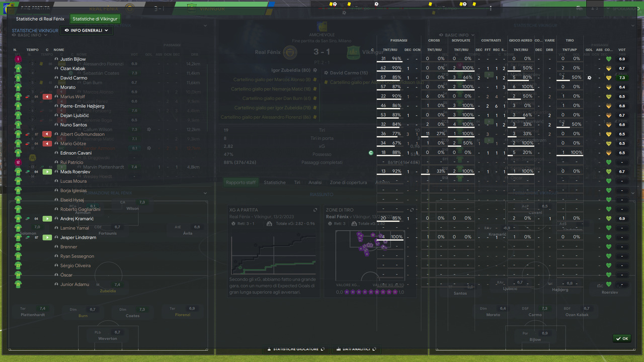Sort the table by the VOT column
The image size is (644, 362).
point(622,50)
